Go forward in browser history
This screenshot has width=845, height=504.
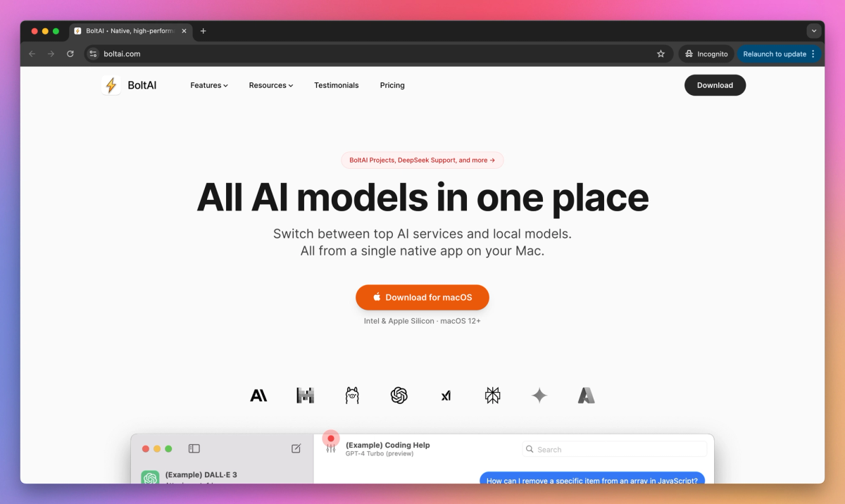51,53
